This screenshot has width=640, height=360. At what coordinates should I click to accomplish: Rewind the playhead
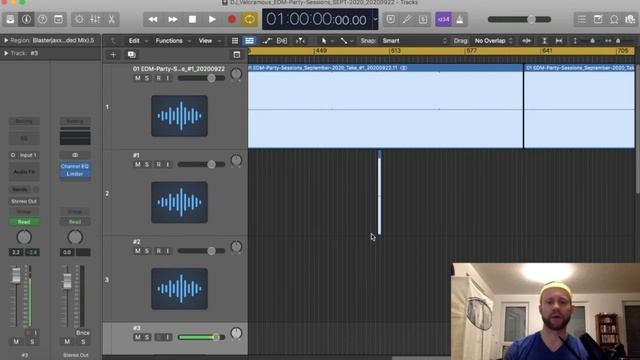[153, 19]
